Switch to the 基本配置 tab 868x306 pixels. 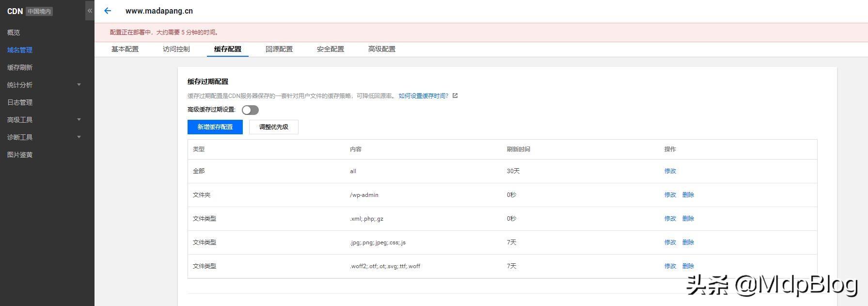tap(125, 49)
